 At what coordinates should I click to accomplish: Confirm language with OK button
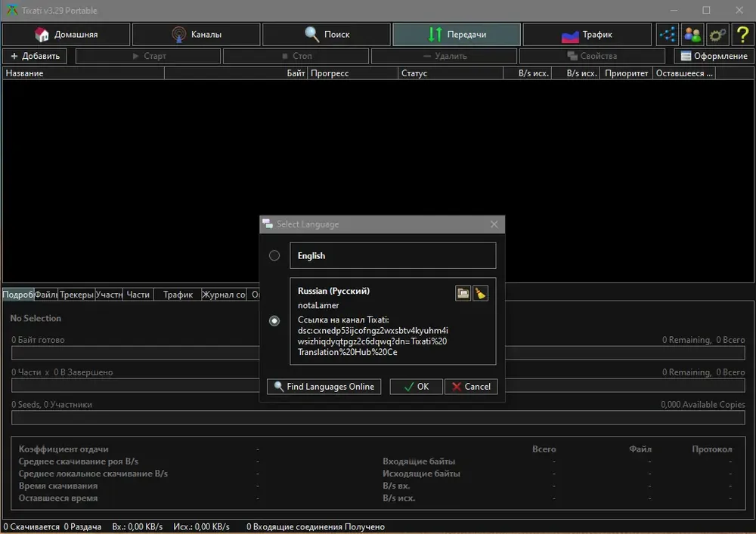416,387
